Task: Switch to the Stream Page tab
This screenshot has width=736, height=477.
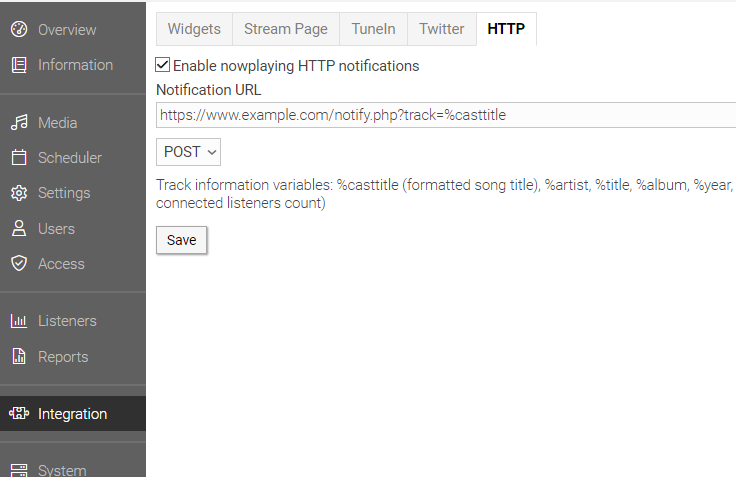Action: pyautogui.click(x=286, y=29)
